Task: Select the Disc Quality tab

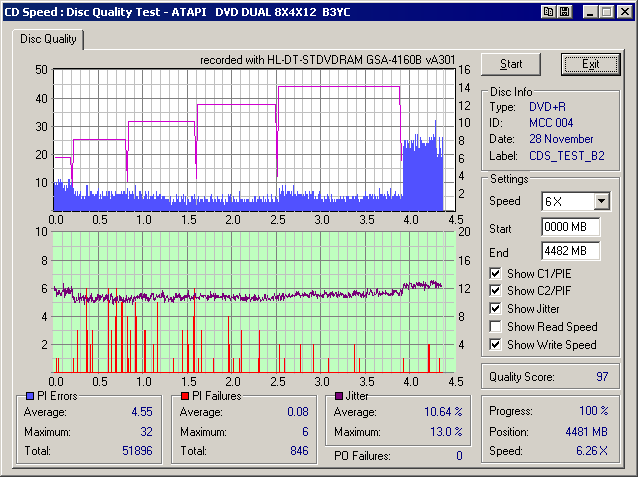Action: (x=48, y=39)
